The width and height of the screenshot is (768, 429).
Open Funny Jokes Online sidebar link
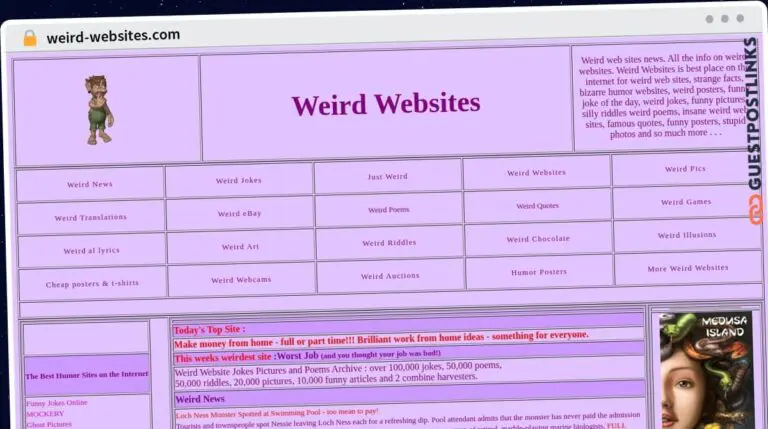57,403
